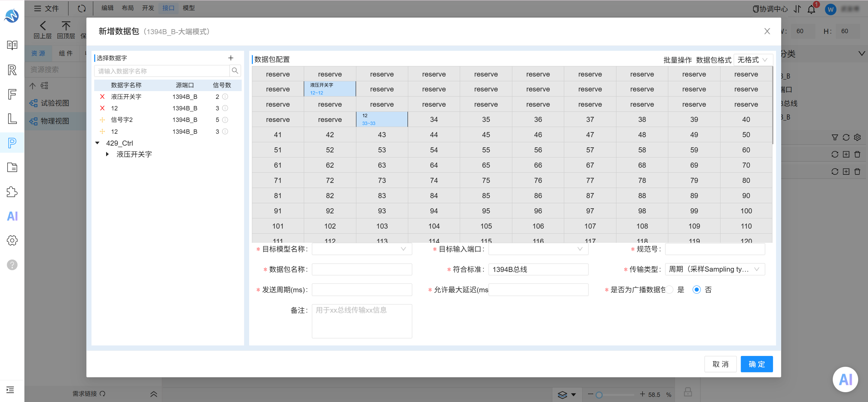Open the 数据包格式 无格式 dropdown
This screenshot has width=868, height=402.
point(753,60)
